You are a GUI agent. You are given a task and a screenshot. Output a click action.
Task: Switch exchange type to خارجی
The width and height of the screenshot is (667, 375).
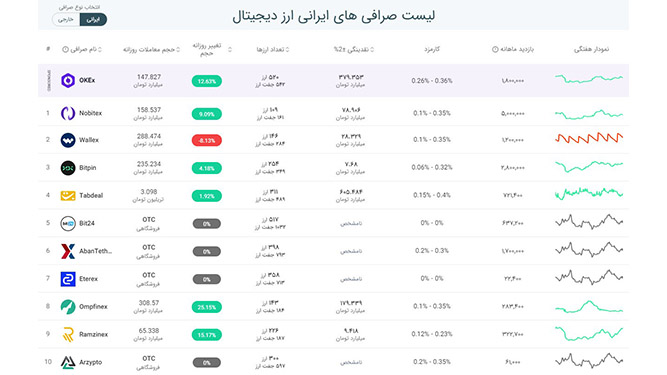point(66,20)
